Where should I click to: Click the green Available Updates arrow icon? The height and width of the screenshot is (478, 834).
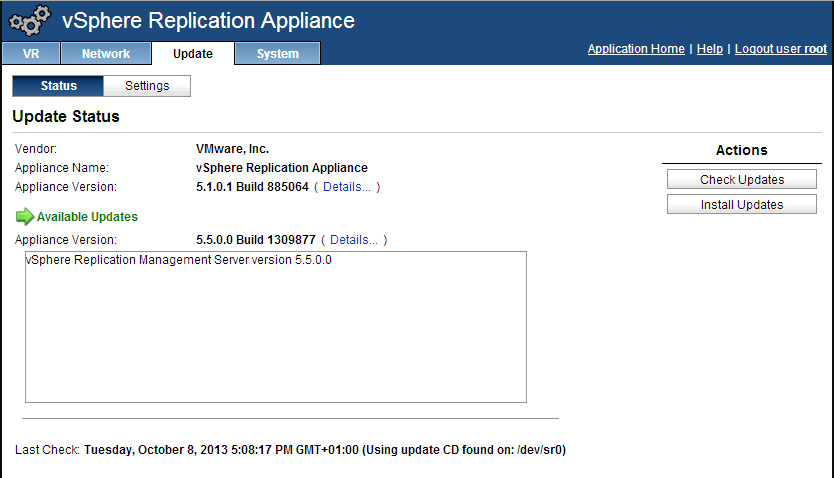pyautogui.click(x=25, y=217)
